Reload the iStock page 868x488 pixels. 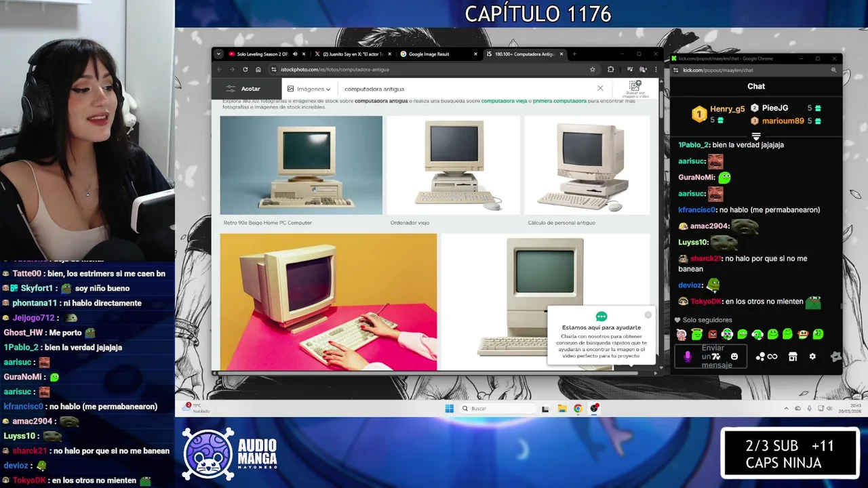(x=245, y=69)
